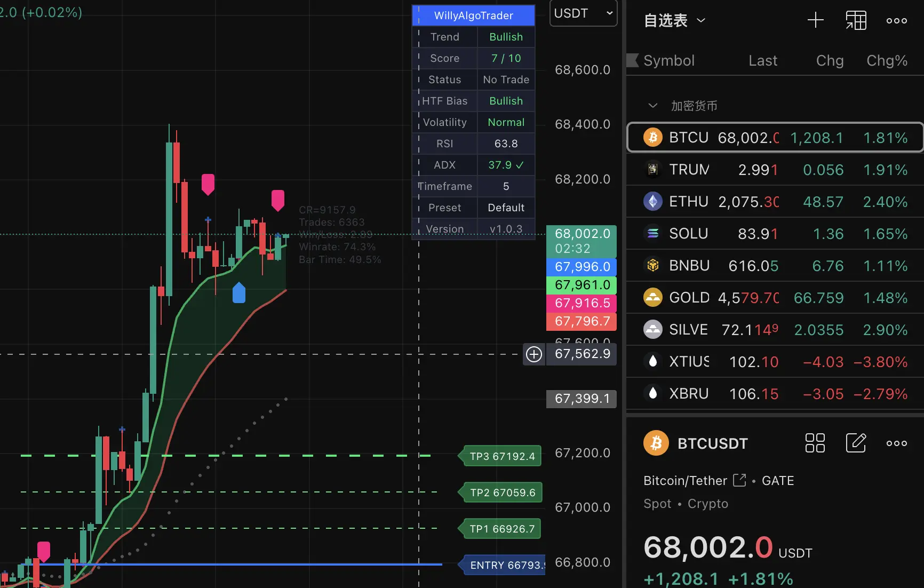
Task: Click the TP2 67059.6 label
Action: click(x=500, y=492)
